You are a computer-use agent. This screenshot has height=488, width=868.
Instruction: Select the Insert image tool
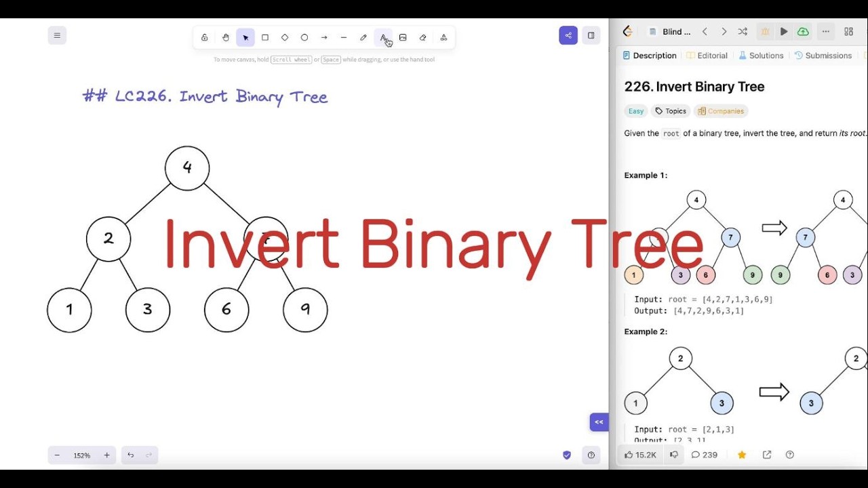coord(403,37)
